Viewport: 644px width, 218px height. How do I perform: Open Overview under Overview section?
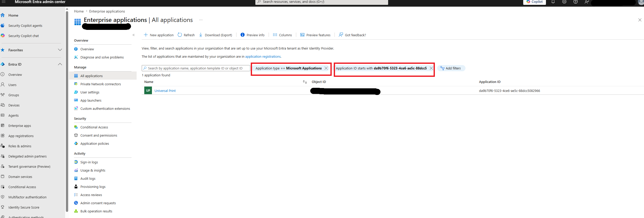coord(87,49)
